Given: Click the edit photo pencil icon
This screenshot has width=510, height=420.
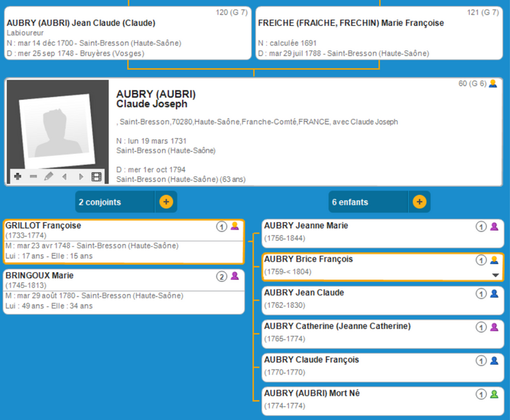Looking at the screenshot, I should click(x=48, y=176).
